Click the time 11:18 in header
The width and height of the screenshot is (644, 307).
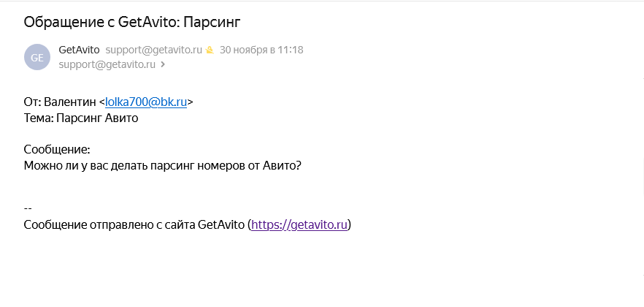291,50
